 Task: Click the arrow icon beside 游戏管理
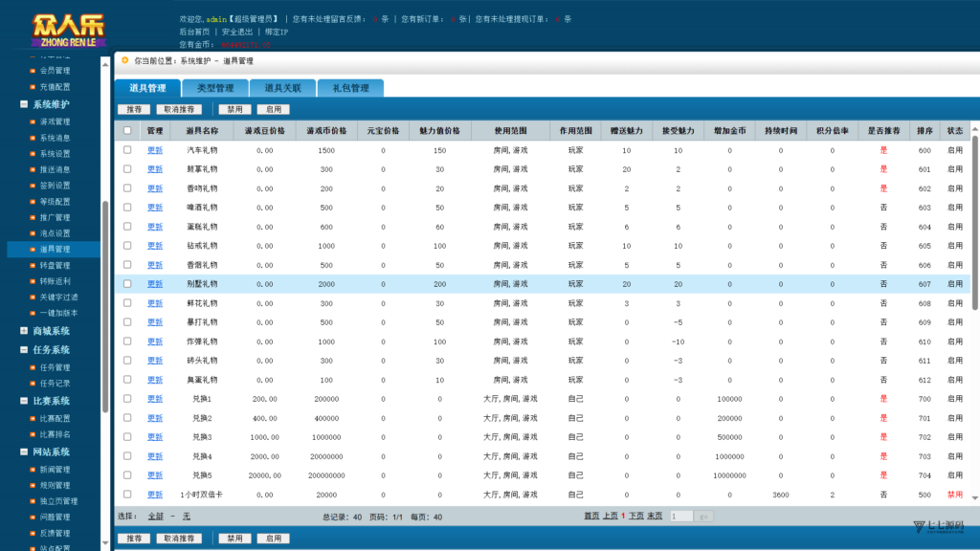tap(33, 121)
